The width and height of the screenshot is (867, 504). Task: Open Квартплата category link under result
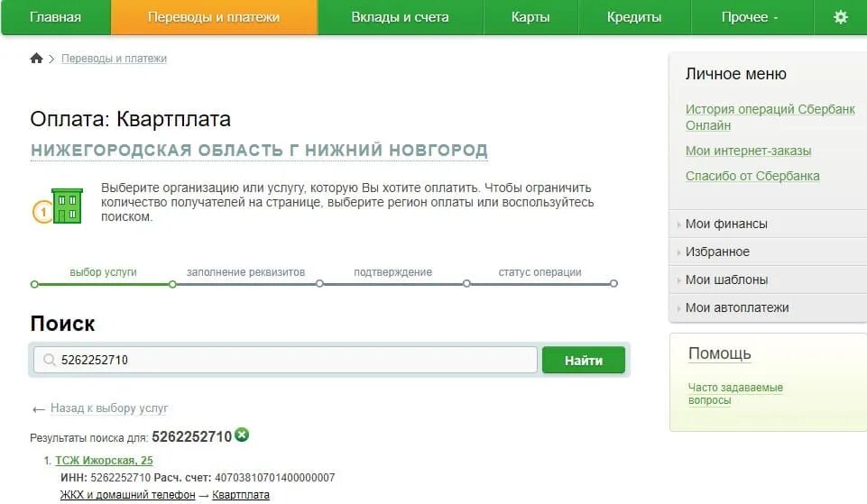pyautogui.click(x=241, y=495)
